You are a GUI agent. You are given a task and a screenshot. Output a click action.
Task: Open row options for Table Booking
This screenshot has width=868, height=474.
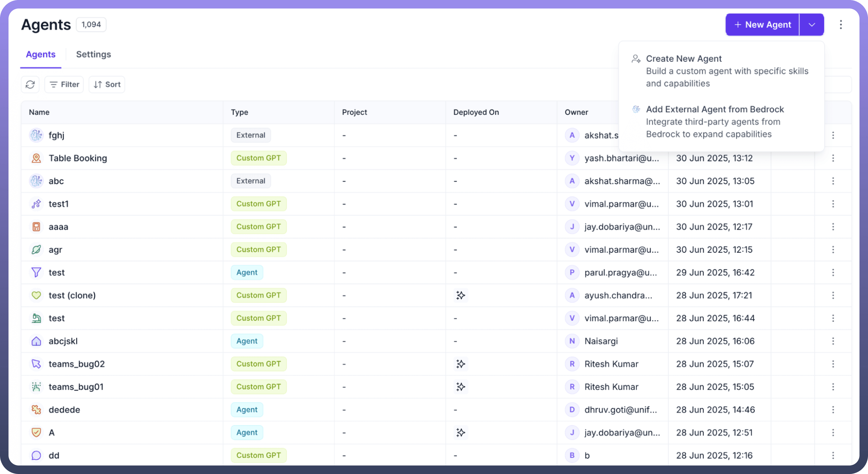pyautogui.click(x=833, y=158)
